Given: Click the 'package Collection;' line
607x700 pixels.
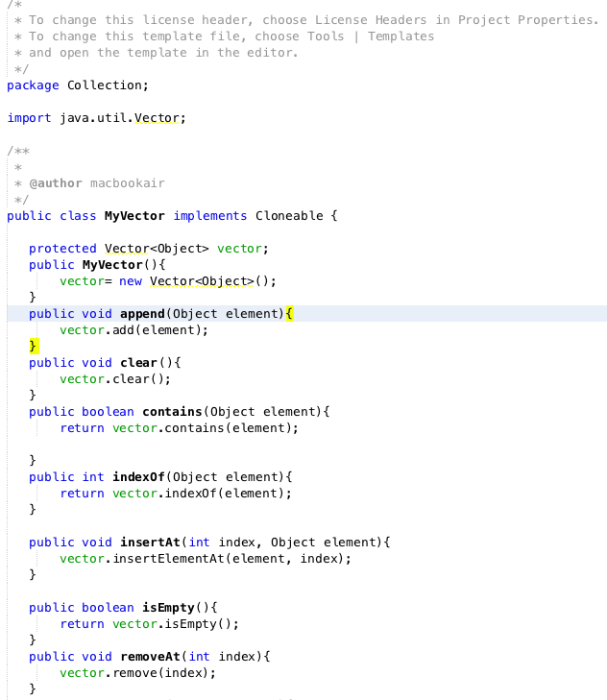Looking at the screenshot, I should 78,85.
